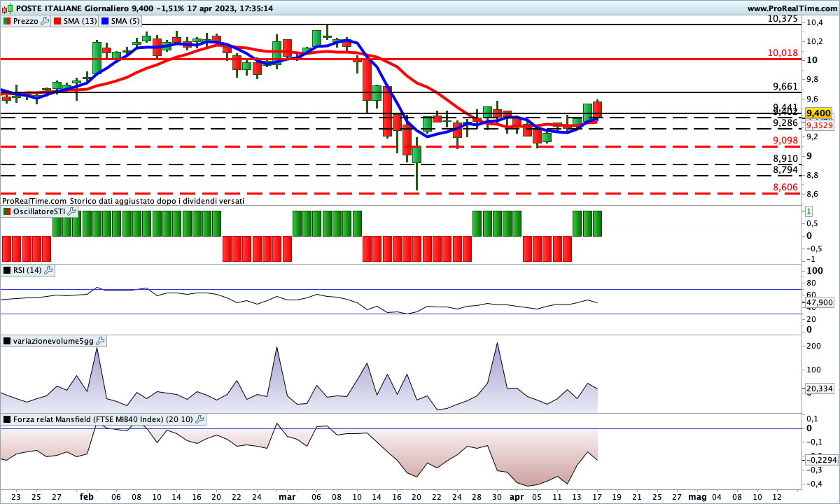Click the RSI (14) wrench icon
The image size is (840, 504).
click(x=49, y=270)
